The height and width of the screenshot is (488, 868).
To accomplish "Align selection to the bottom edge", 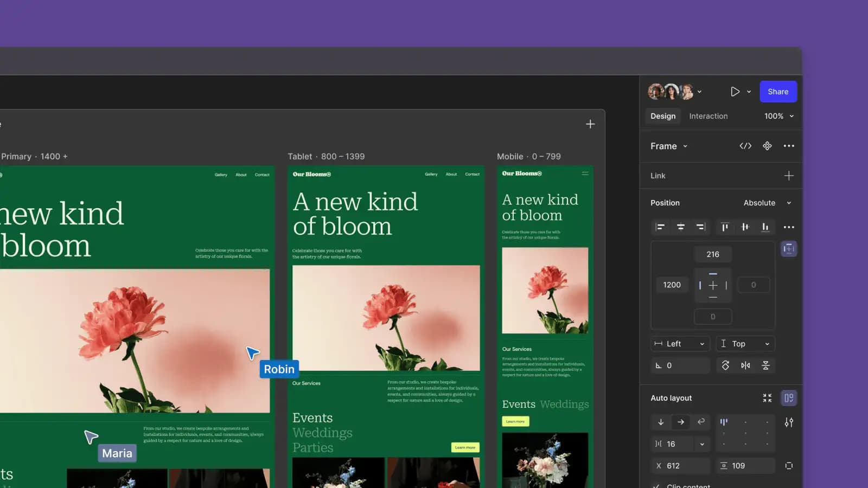I will 765,227.
